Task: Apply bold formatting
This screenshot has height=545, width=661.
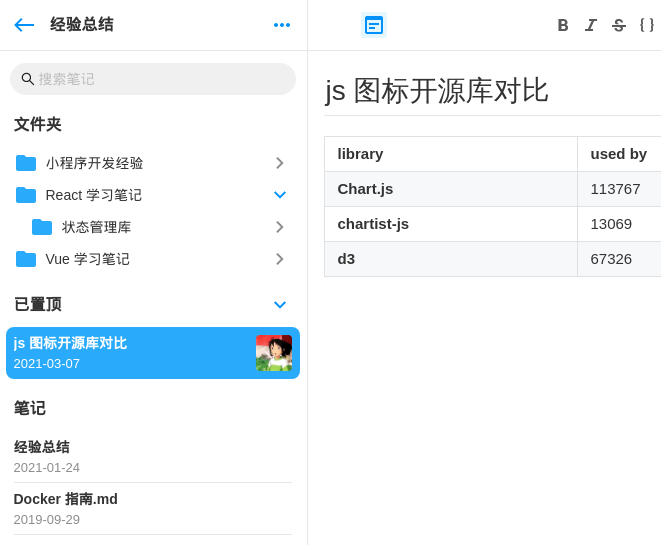Action: (563, 25)
